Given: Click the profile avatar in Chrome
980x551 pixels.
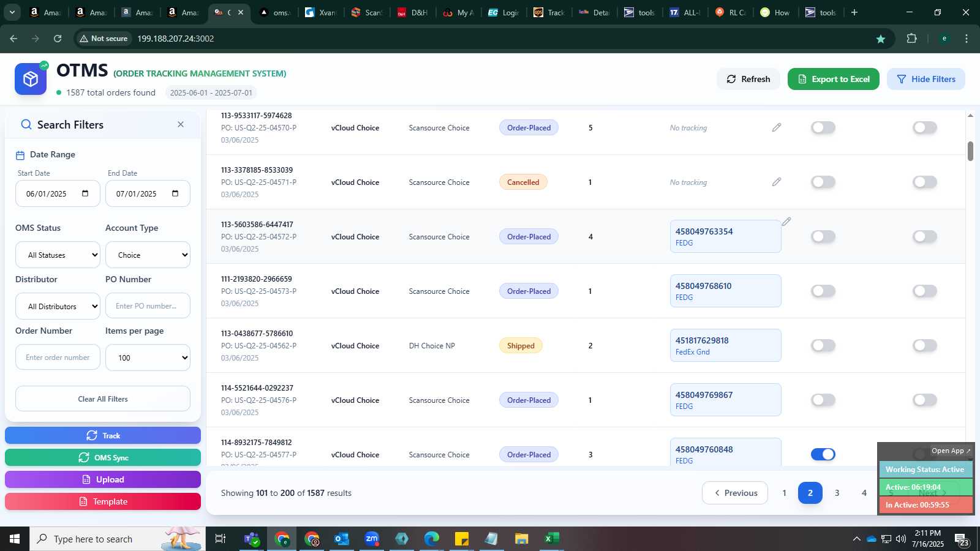Looking at the screenshot, I should click(x=944, y=39).
